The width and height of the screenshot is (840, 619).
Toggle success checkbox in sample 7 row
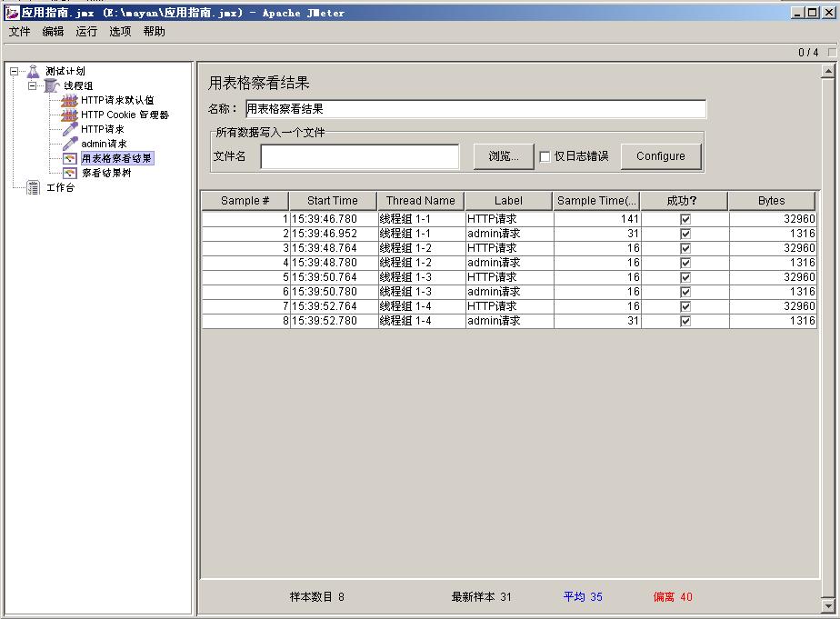point(685,306)
